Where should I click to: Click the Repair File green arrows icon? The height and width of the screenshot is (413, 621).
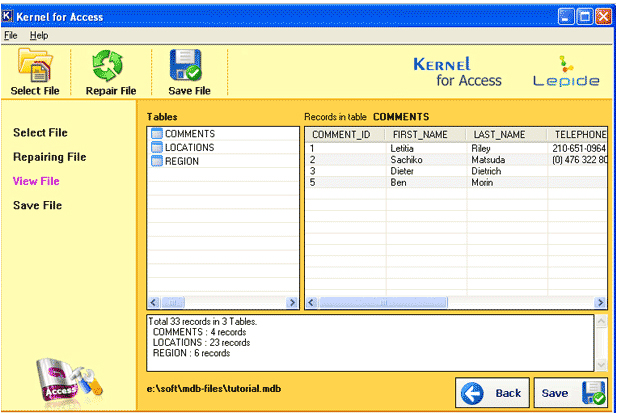107,65
